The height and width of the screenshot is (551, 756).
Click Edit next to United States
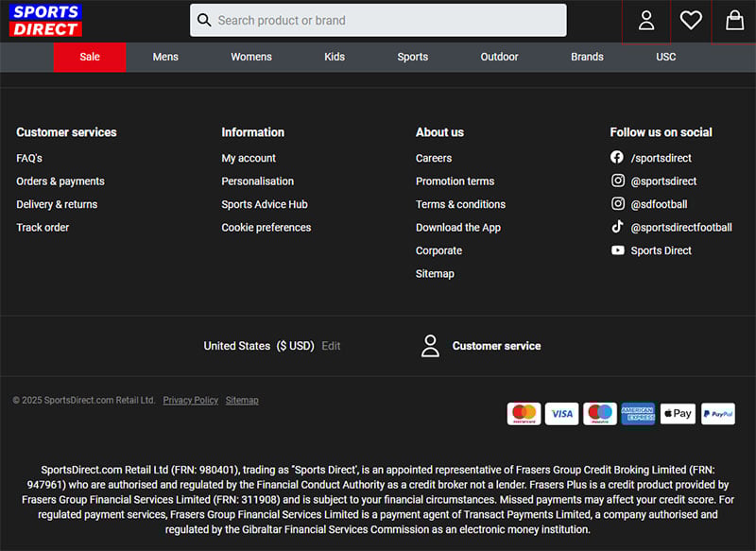coord(331,346)
